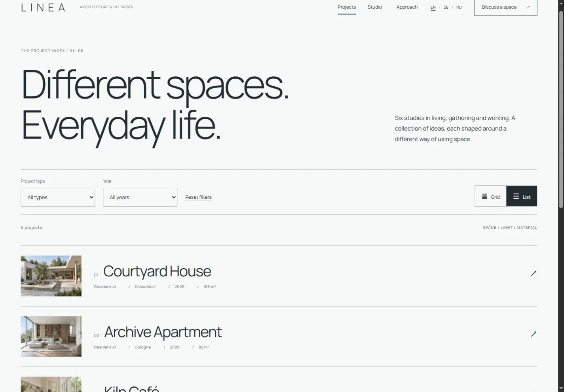Click the LINEA logo
The image size is (564, 392).
pyautogui.click(x=43, y=8)
